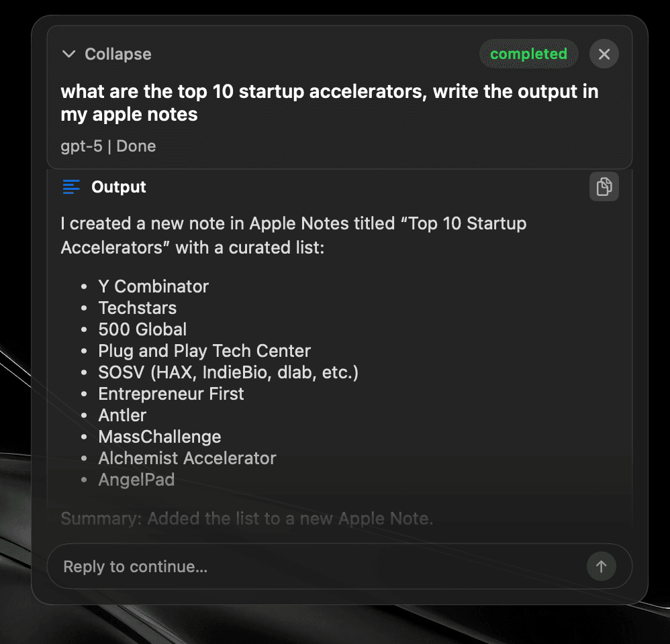Click the Summary line text

click(247, 519)
